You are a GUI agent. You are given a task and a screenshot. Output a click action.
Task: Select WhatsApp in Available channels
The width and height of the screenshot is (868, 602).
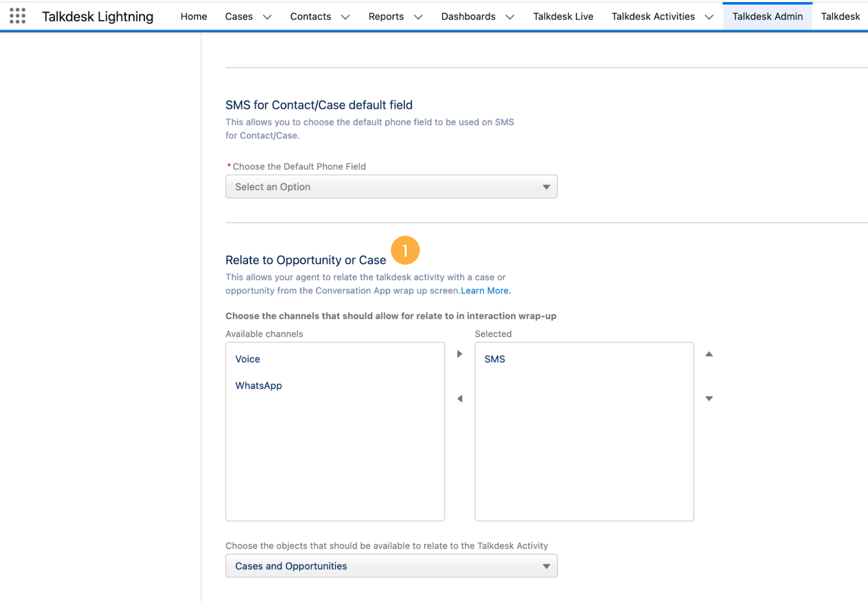tap(258, 386)
